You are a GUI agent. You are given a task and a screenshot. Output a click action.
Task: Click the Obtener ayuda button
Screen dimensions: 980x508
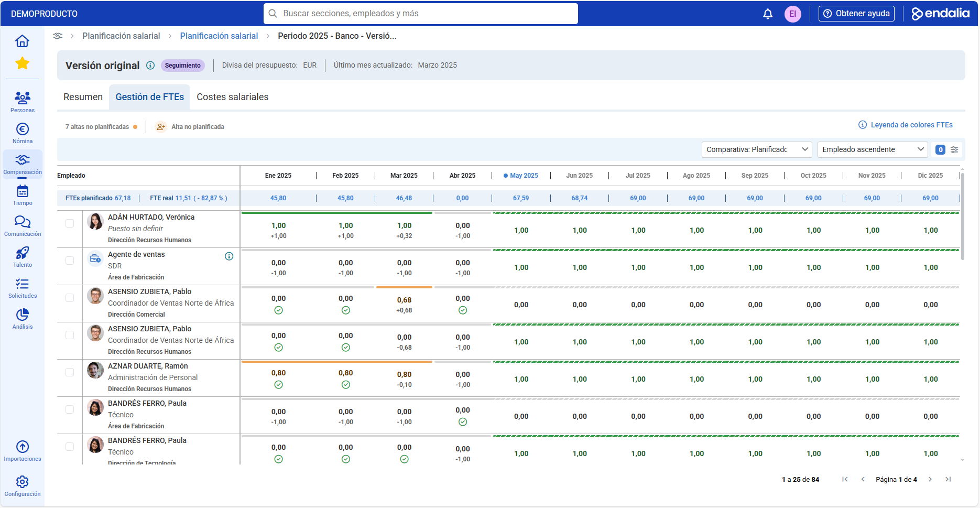[856, 14]
